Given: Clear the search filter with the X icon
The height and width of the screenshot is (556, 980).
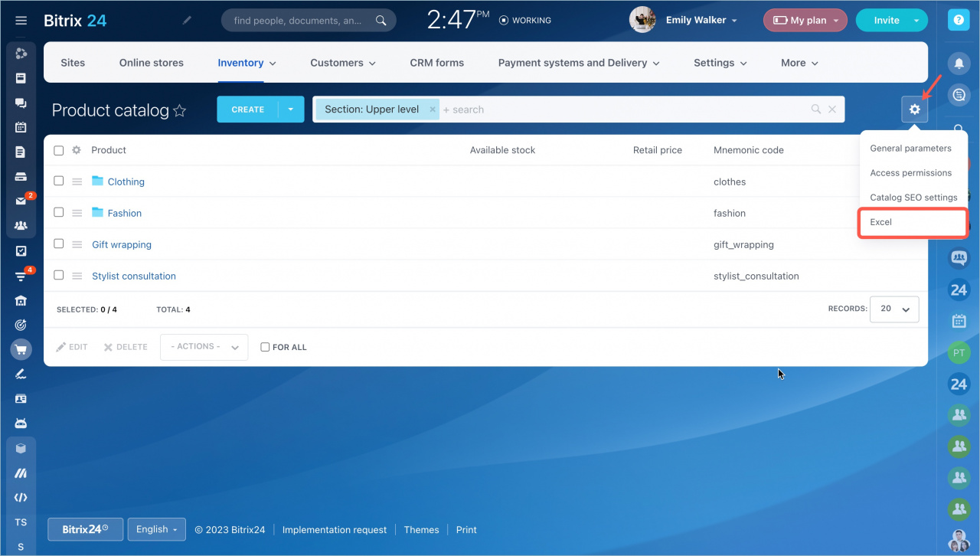Looking at the screenshot, I should (832, 110).
